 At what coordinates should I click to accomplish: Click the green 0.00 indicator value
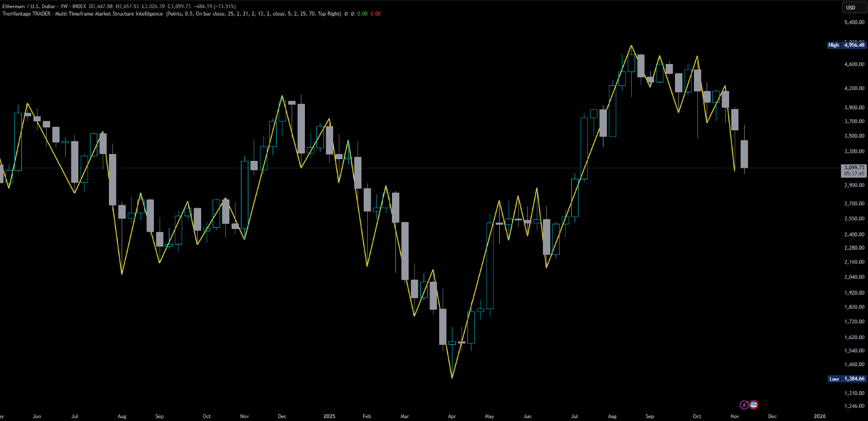(363, 13)
